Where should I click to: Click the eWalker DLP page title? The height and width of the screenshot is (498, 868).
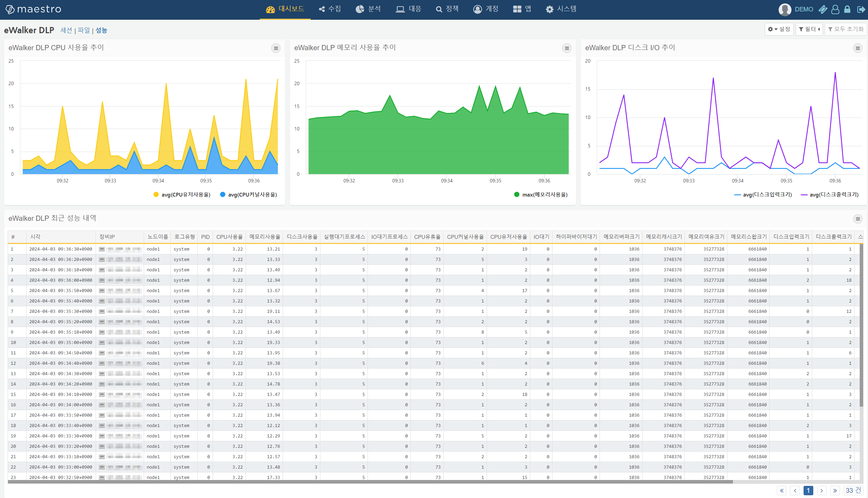[x=29, y=30]
